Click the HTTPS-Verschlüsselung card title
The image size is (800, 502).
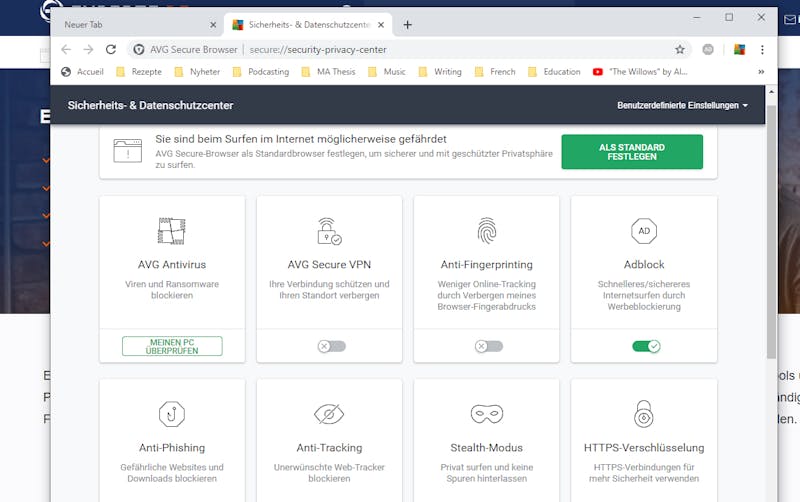[644, 447]
